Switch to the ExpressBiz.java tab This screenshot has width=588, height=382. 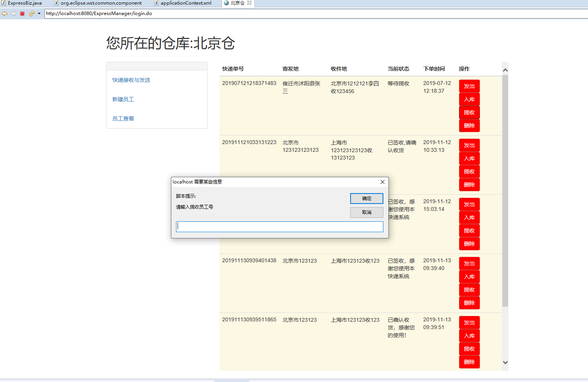click(x=24, y=3)
